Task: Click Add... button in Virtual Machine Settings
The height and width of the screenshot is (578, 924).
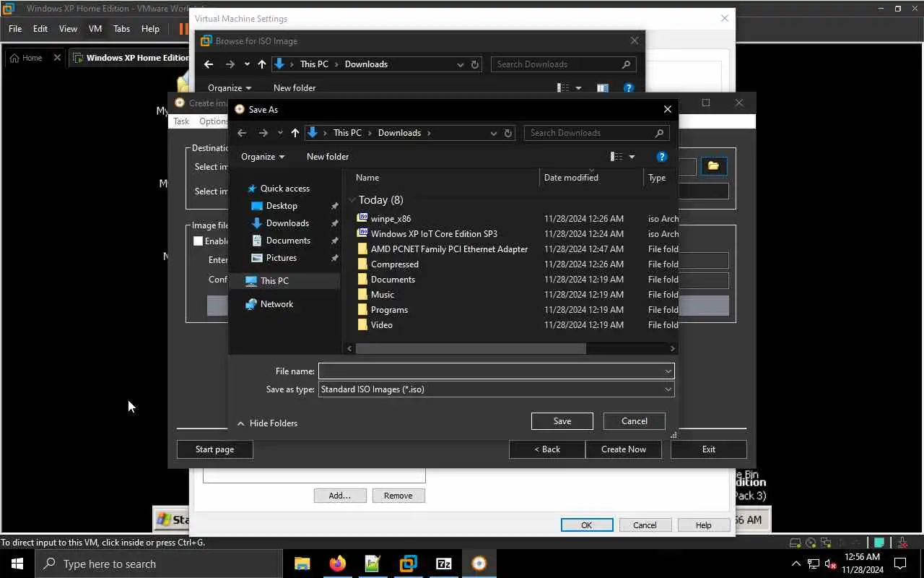Action: pyautogui.click(x=340, y=496)
